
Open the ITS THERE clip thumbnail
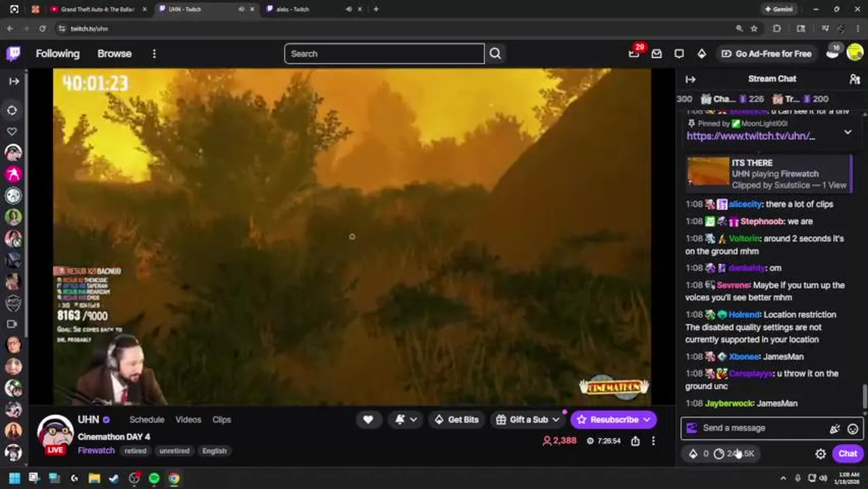point(708,173)
